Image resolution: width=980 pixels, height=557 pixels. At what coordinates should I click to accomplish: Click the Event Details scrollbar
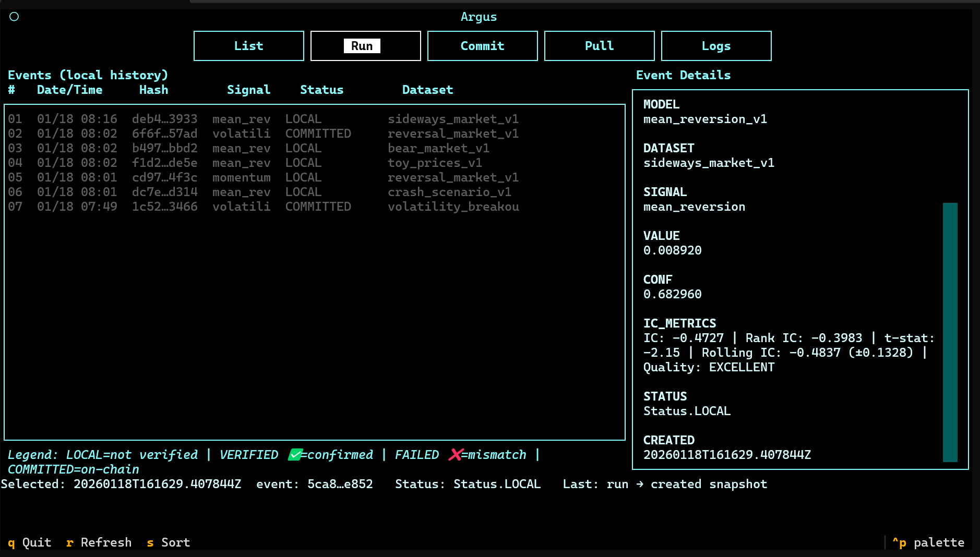(950, 332)
